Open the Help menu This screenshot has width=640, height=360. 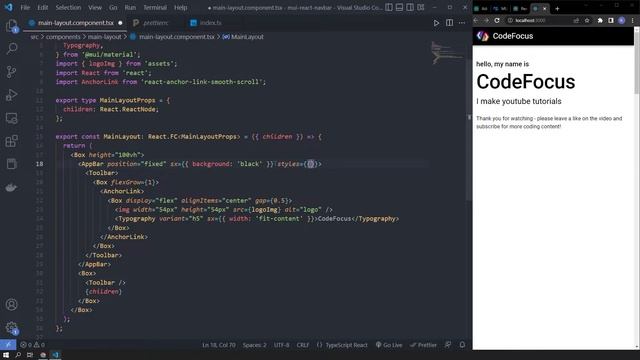pos(180,7)
